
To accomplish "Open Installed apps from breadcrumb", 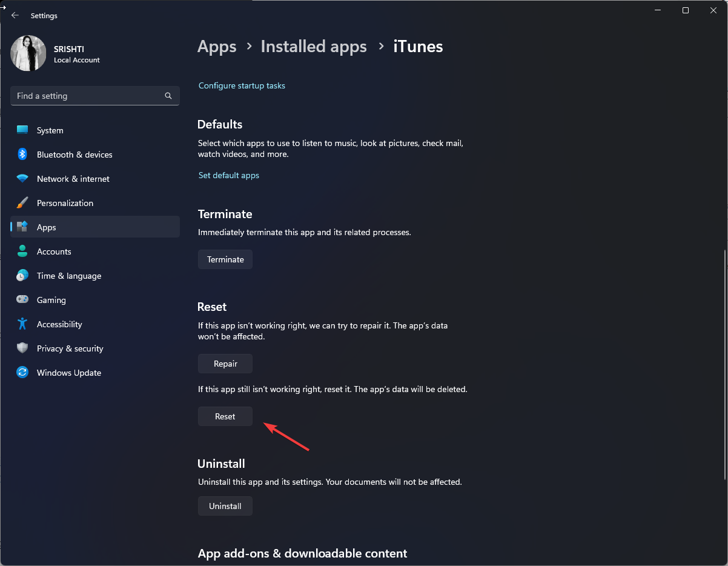I will (x=313, y=46).
